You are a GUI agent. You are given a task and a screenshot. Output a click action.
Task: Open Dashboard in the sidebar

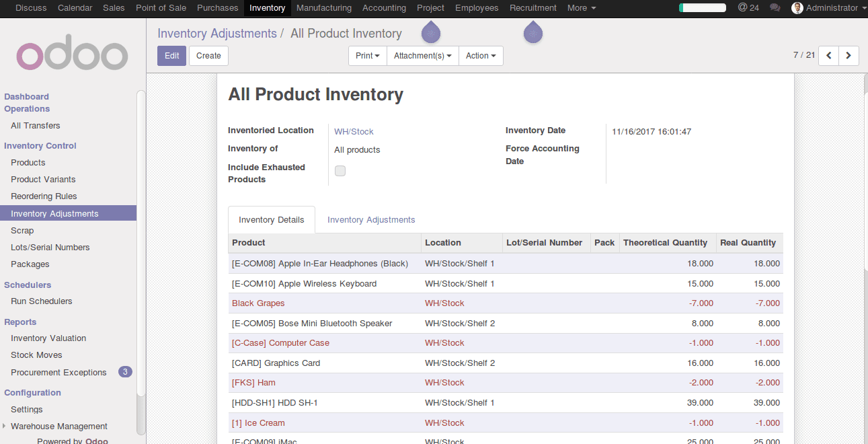(x=27, y=97)
